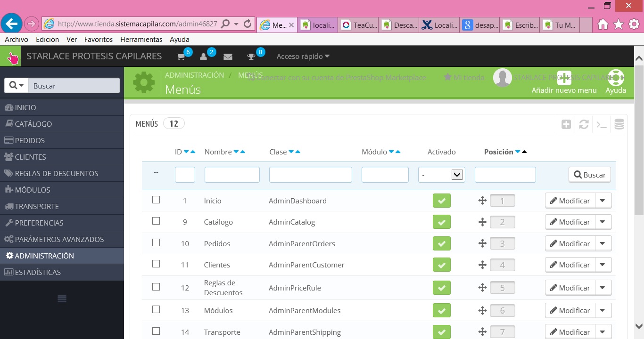Open the browser home icon
The height and width of the screenshot is (339, 644).
(x=603, y=24)
